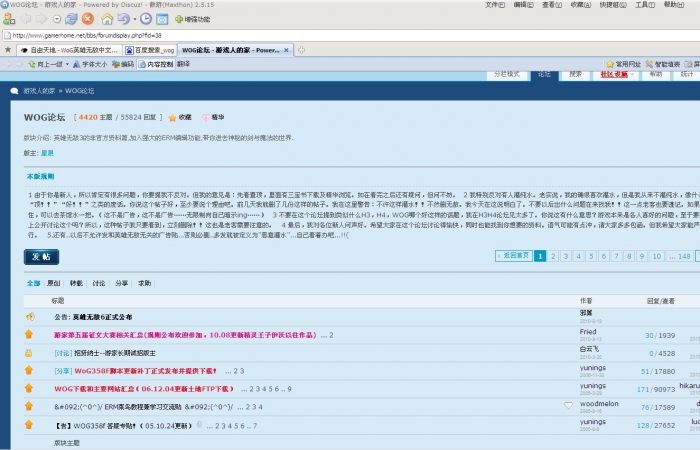Open the 帮助 menu in menu bar
Image resolution: width=700 pixels, height=450 pixels.
click(x=674, y=5)
